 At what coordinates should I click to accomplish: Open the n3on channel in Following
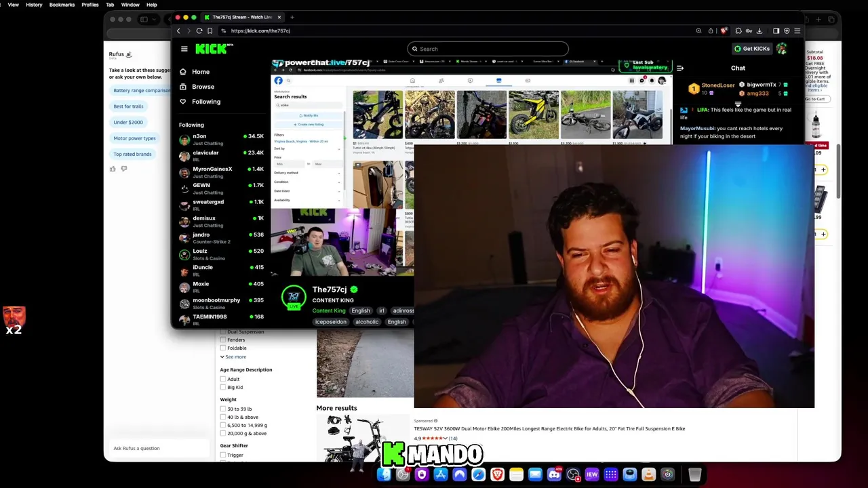(x=221, y=140)
